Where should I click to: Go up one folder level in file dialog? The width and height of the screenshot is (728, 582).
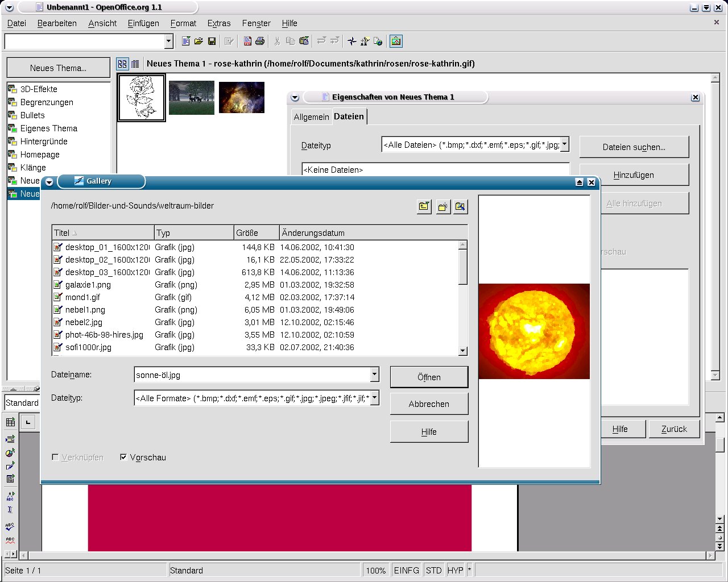[x=424, y=206]
